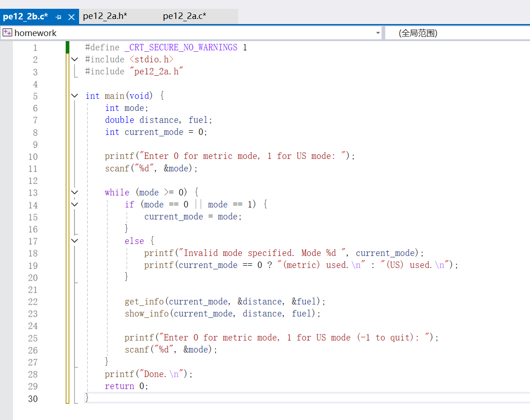Select the pe12_2b.c tab
530x420 pixels.
[x=25, y=16]
